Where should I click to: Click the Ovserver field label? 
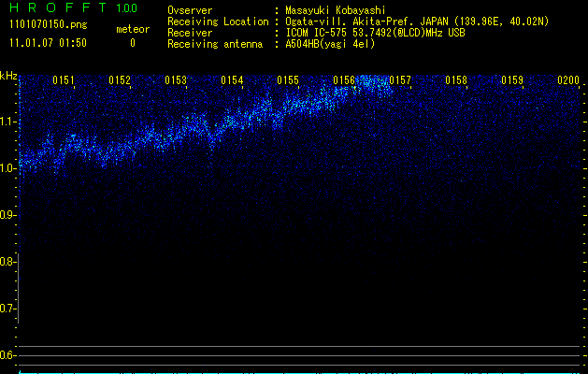[190, 10]
